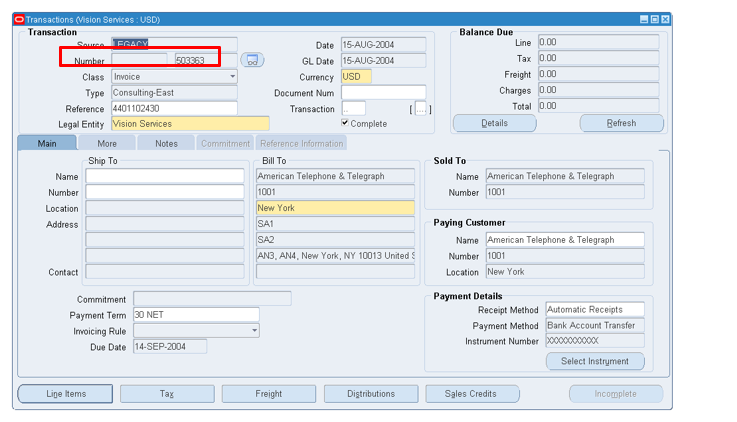
Task: Click the Type field Consulting-East
Action: coord(174,93)
